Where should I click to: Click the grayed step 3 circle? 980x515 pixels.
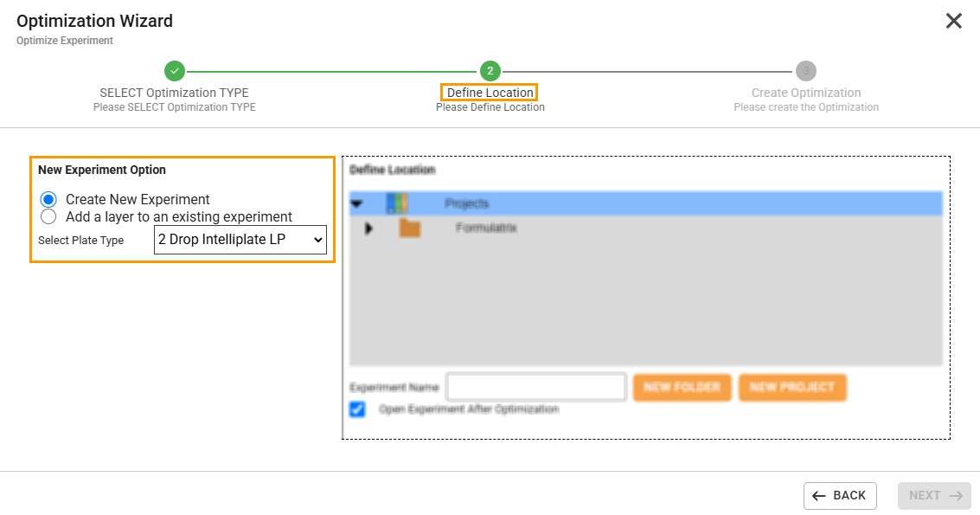coord(806,72)
